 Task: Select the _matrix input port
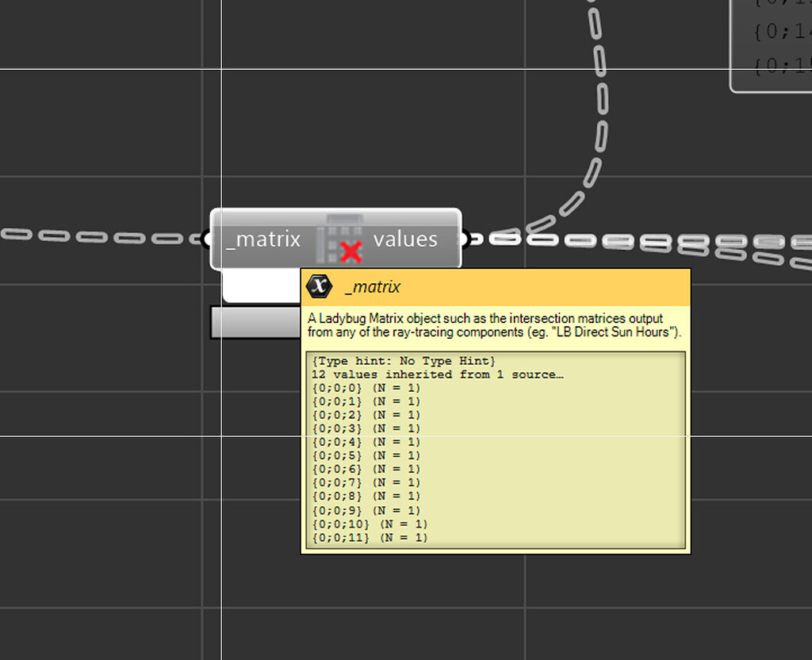(x=262, y=239)
